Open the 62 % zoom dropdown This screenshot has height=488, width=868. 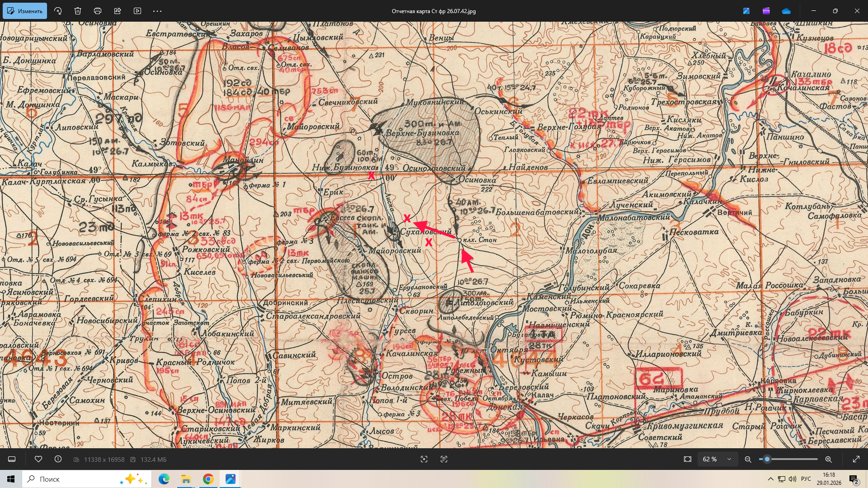(x=717, y=459)
